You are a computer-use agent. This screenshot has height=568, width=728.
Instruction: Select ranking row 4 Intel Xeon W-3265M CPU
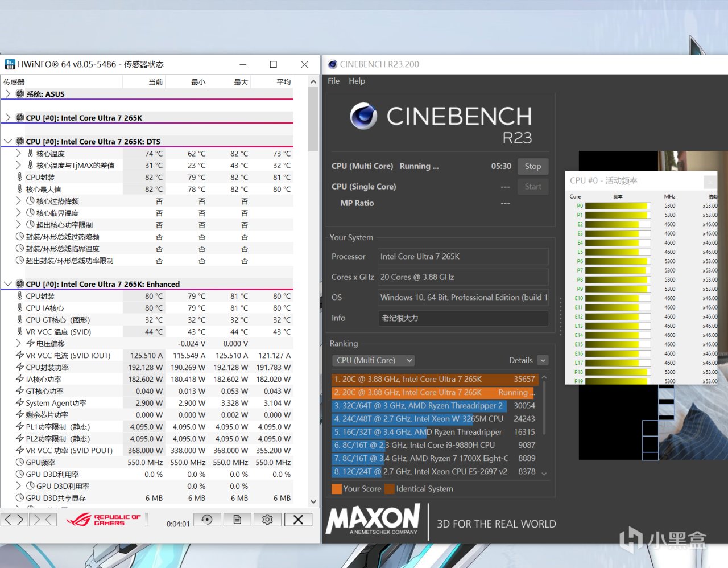(434, 419)
